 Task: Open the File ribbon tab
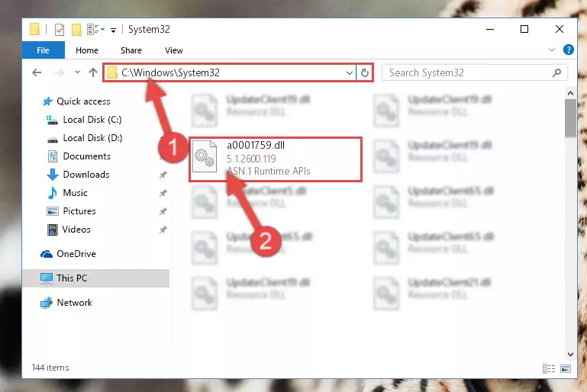[43, 50]
